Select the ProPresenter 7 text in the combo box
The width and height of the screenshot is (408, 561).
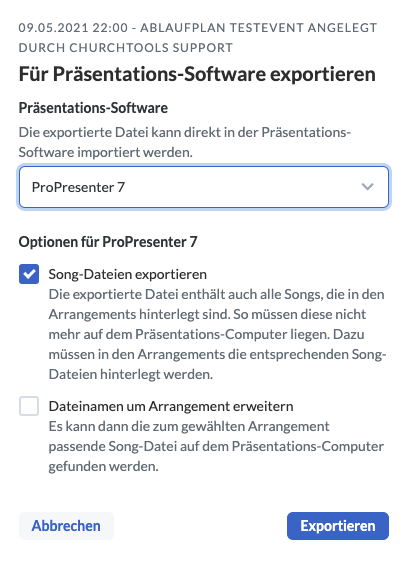[x=78, y=187]
